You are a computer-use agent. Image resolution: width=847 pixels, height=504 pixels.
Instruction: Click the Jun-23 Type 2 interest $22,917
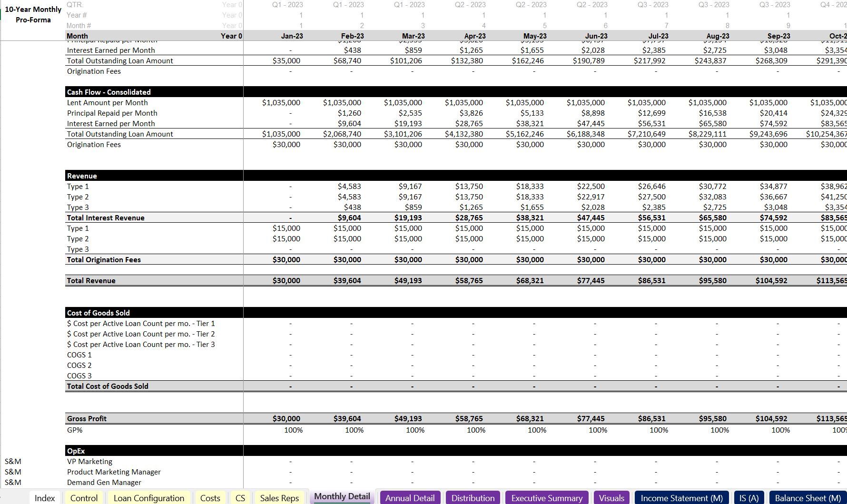pos(591,197)
